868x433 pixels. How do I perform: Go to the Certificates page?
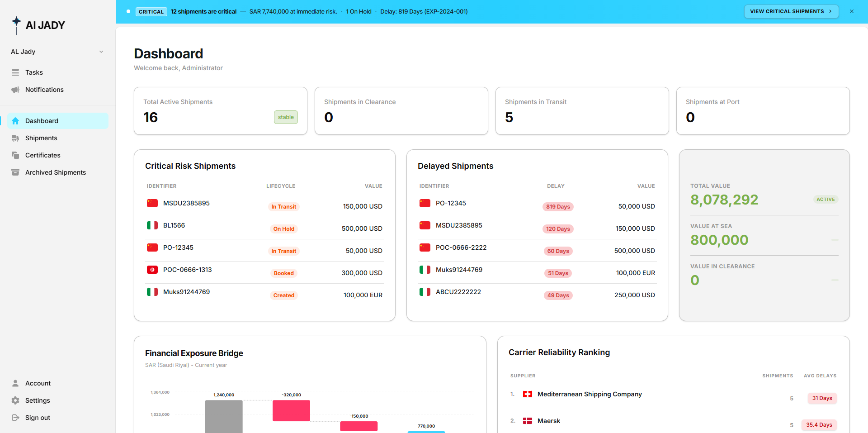pos(57,155)
